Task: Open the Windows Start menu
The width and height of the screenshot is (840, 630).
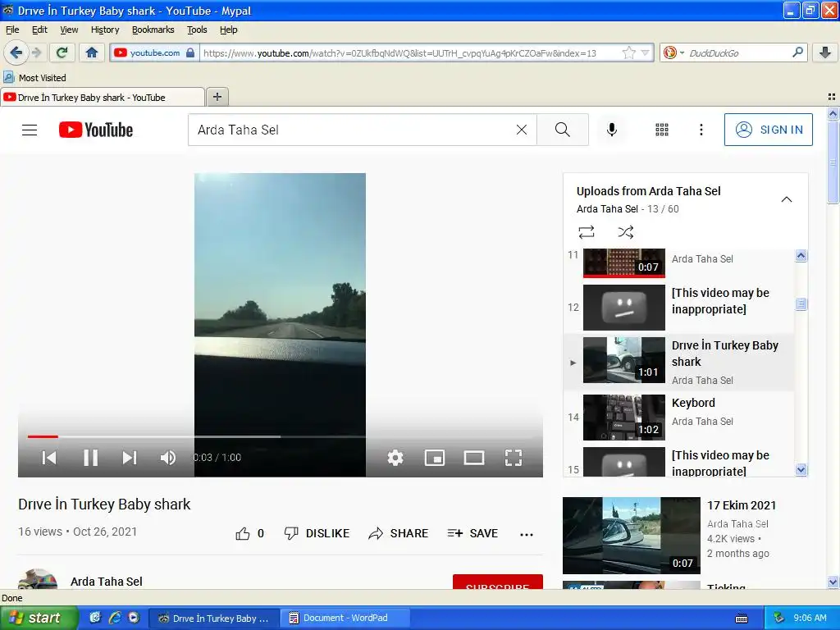Action: [39, 618]
